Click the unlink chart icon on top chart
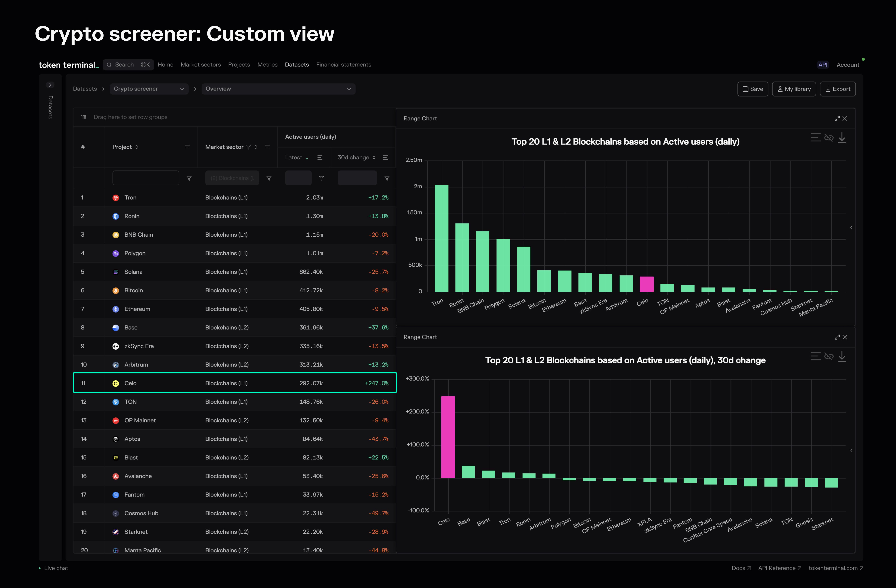Viewport: 896px width, 588px height. 829,138
